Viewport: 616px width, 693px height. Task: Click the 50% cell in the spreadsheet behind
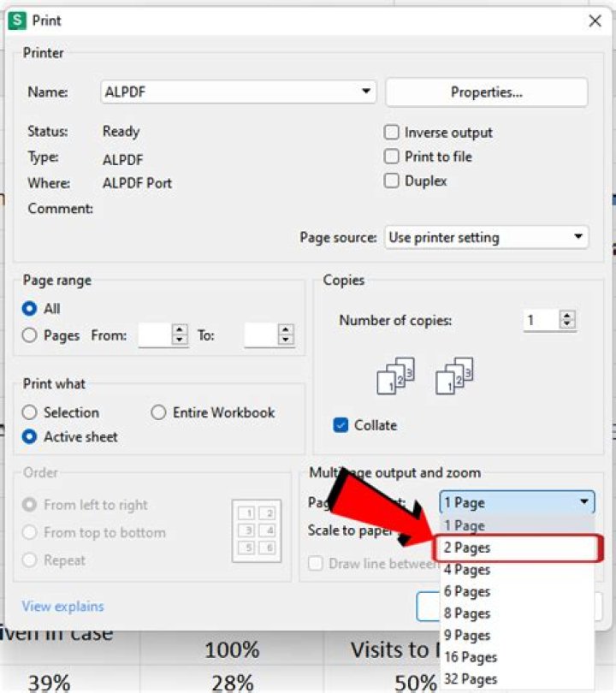416,682
